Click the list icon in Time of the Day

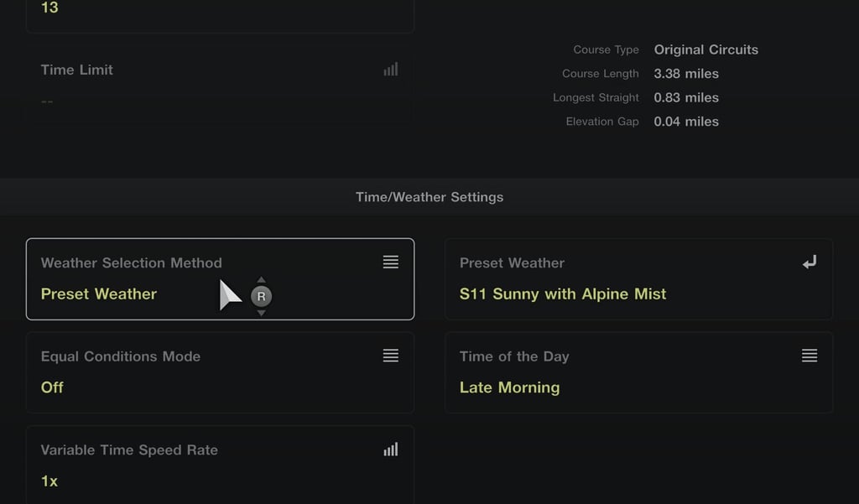click(809, 356)
